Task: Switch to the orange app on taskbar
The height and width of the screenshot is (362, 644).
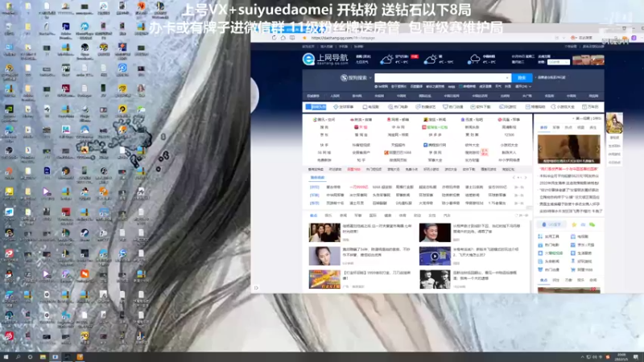Action: tap(80, 357)
